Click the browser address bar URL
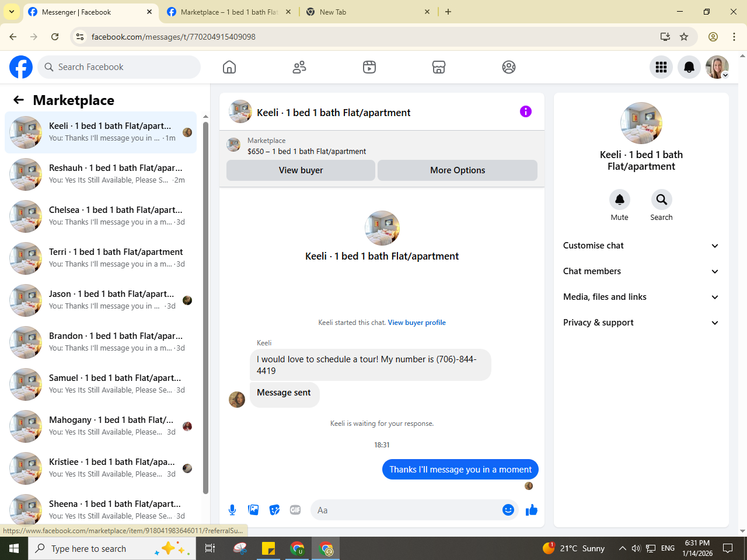Viewport: 747px width, 560px height. coord(173,37)
